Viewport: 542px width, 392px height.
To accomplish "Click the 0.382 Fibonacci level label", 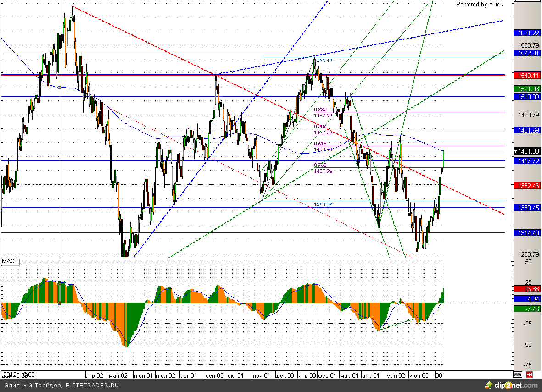I will (320, 110).
